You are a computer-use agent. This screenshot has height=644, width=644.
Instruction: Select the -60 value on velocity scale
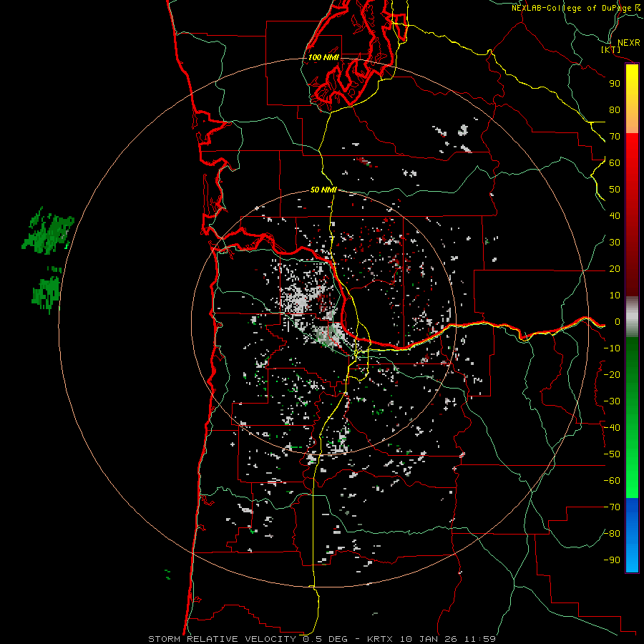click(612, 481)
